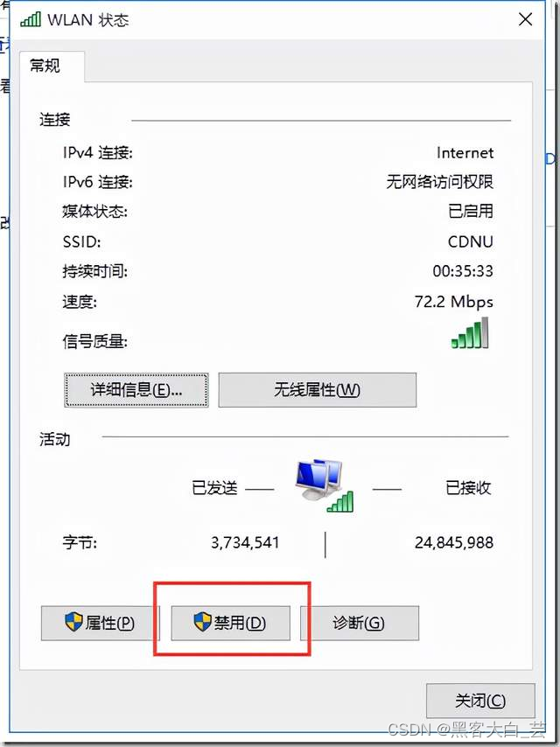
Task: Close the WLAN 状态 window with X
Action: (x=525, y=19)
